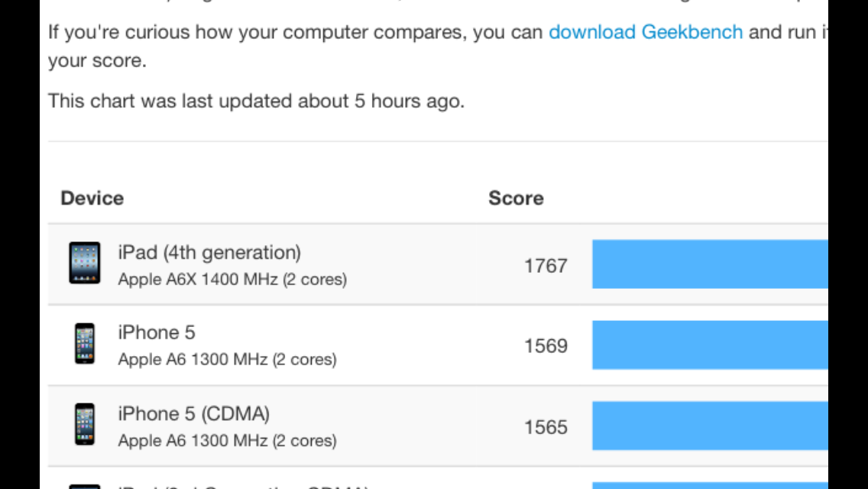Open the download Geekbench link
Image resolution: width=868 pixels, height=489 pixels.
click(646, 32)
